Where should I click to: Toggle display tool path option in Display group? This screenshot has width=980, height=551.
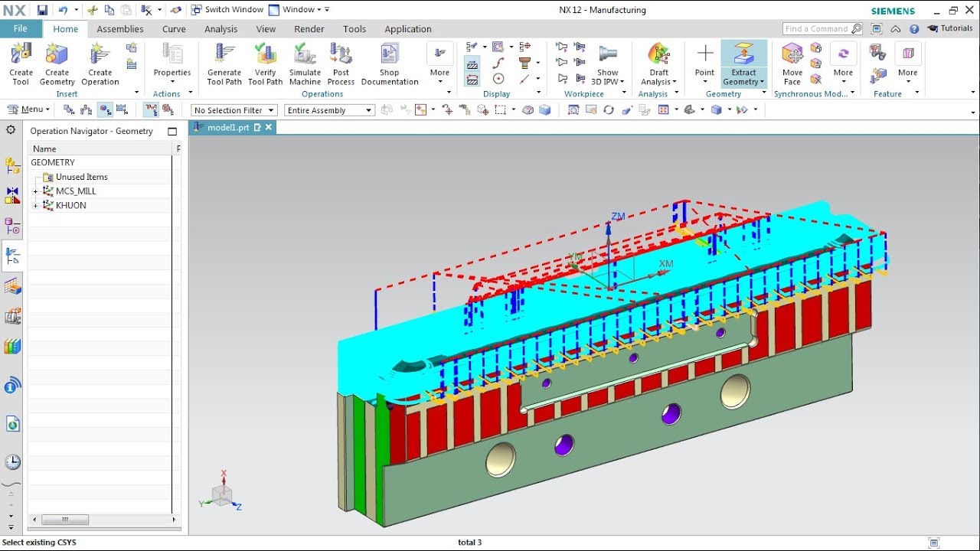pyautogui.click(x=472, y=64)
